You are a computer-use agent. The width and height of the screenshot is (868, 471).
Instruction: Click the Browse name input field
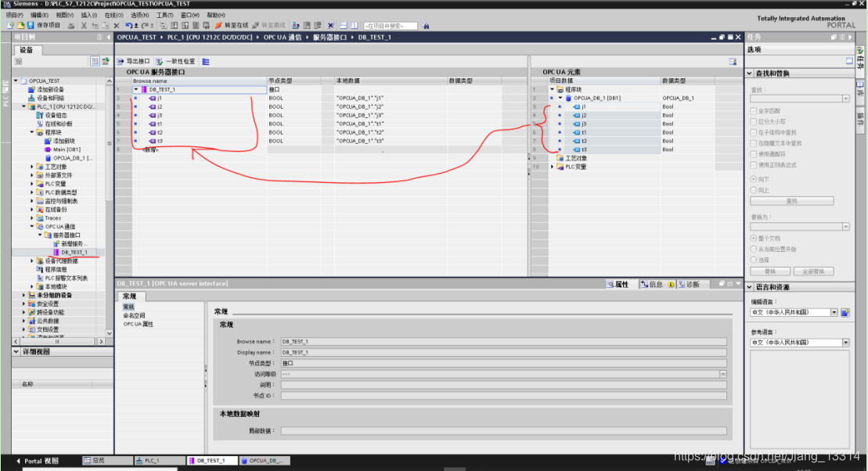[503, 341]
